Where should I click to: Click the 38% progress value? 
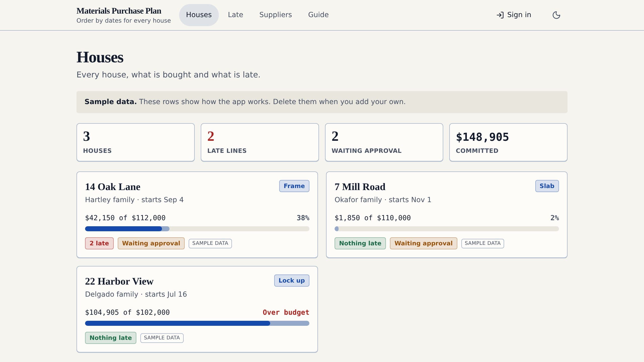(x=303, y=218)
